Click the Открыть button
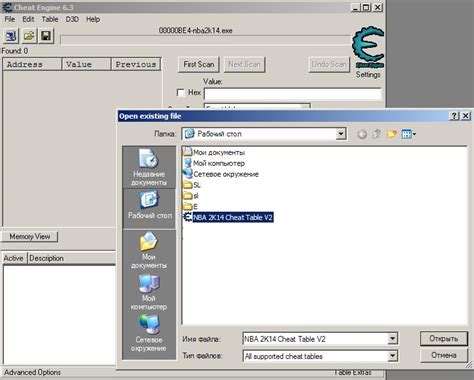 (444, 339)
